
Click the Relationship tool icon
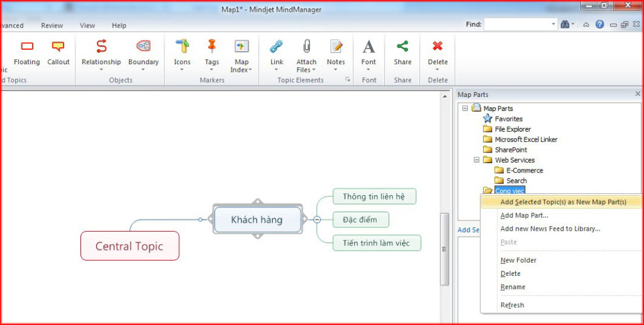point(101,46)
